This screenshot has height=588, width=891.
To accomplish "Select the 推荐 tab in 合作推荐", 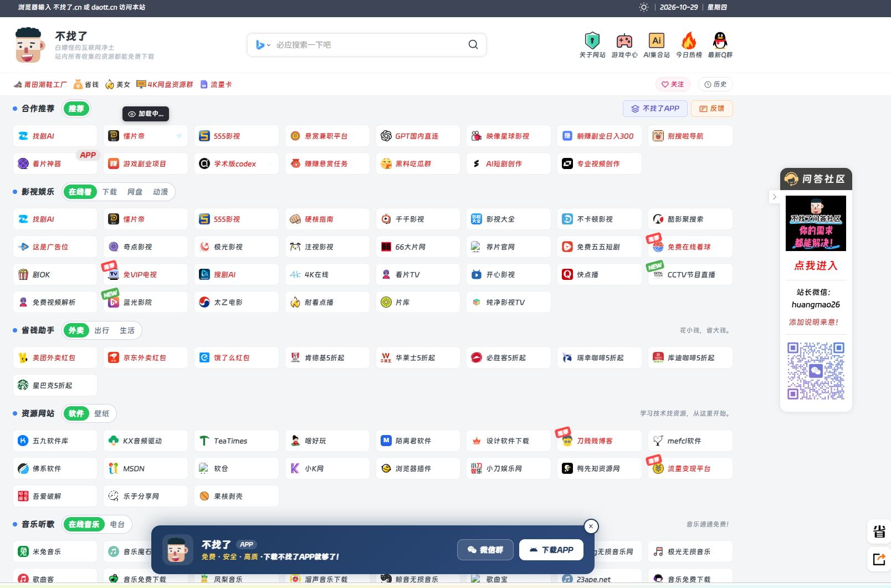I will tap(76, 109).
